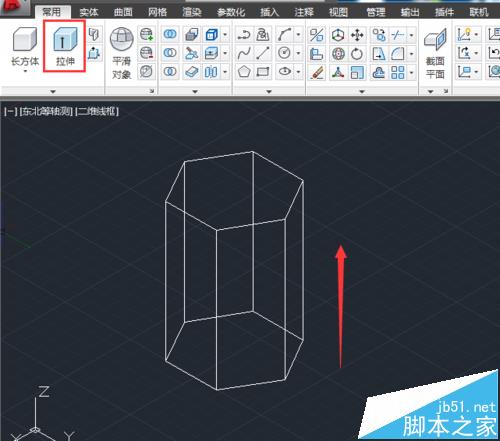Viewport: 500px width, 441px height.
Task: Open the 长方体 solid primitives dropdown arrow
Action: click(25, 71)
